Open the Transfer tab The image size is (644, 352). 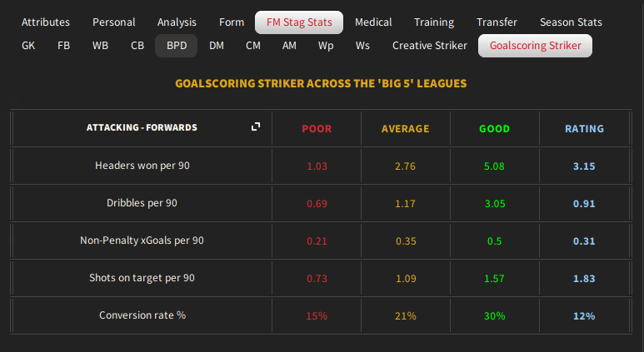pyautogui.click(x=497, y=22)
